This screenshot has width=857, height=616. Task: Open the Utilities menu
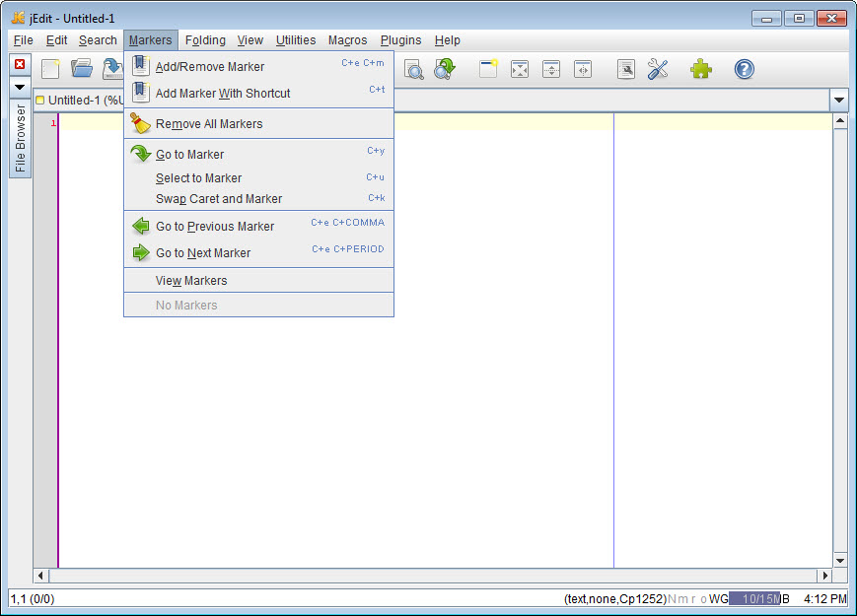[296, 40]
